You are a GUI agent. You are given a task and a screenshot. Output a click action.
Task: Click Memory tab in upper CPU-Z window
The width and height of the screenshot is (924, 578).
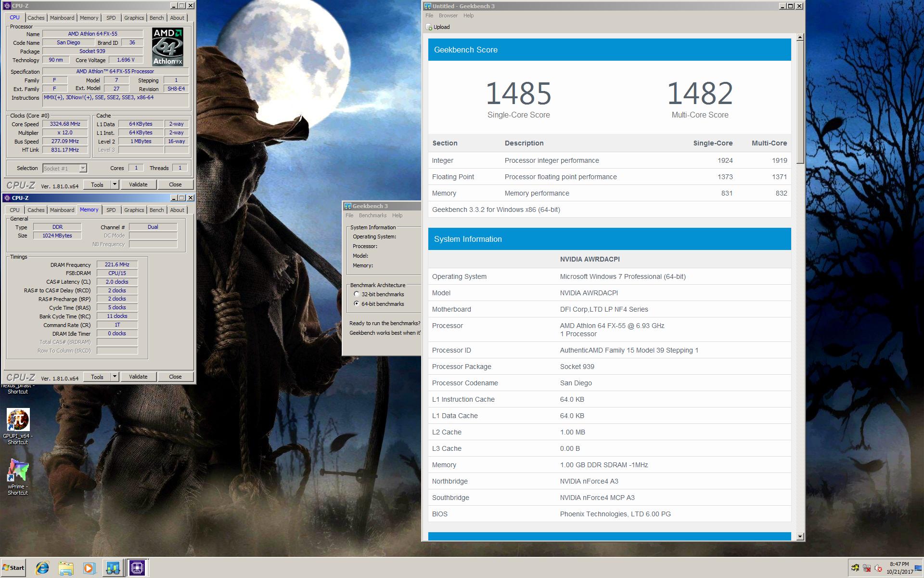89,18
